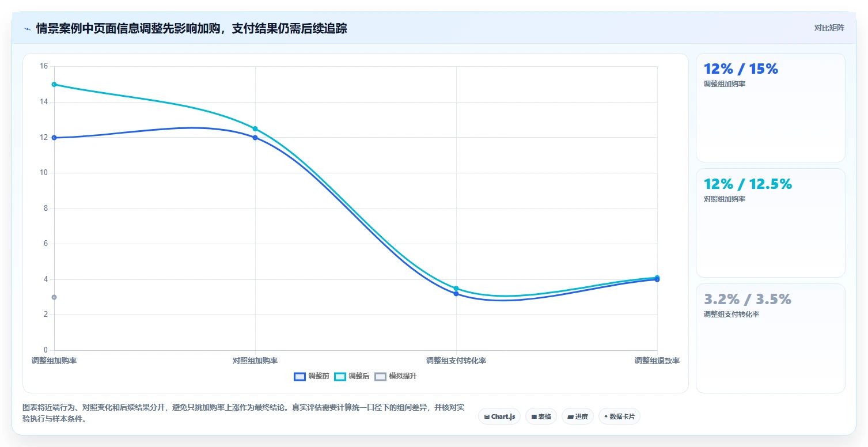Click 调整后 point at 15 for 调整组加购率
The image size is (868, 447).
pos(54,85)
